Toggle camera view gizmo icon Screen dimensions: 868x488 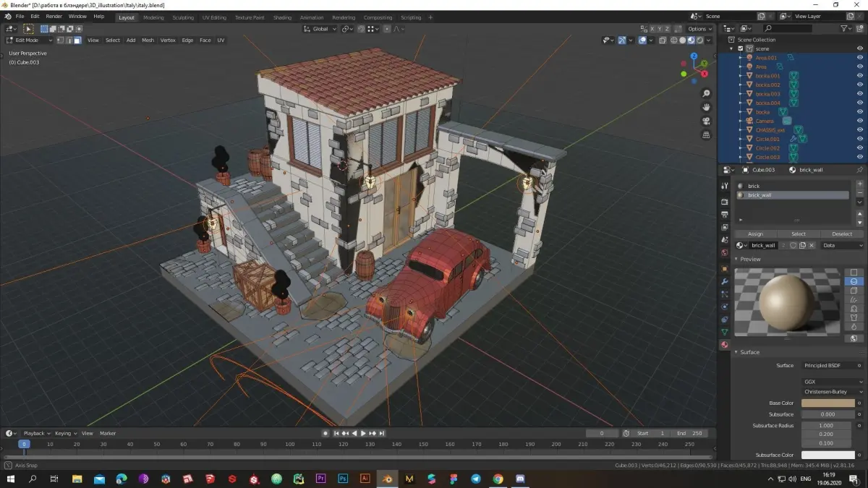tap(707, 121)
